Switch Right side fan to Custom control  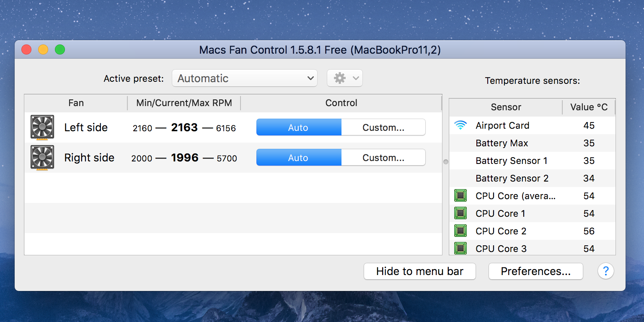pos(383,157)
